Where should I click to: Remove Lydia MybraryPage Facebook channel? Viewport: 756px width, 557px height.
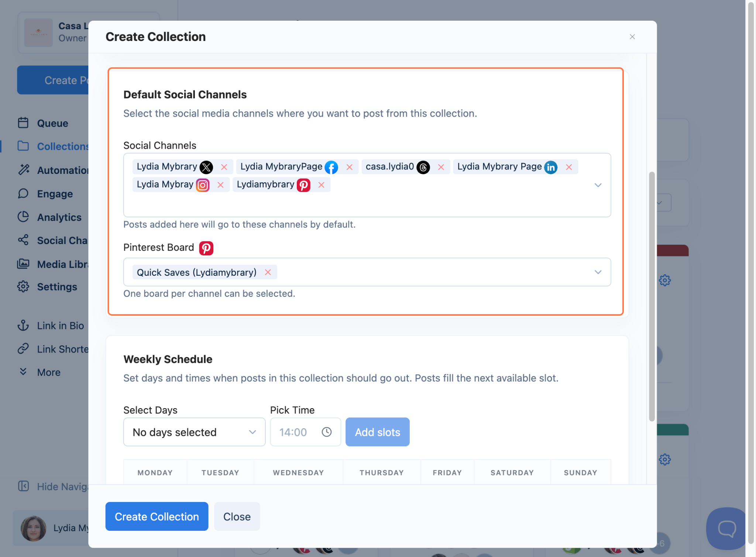coord(349,167)
